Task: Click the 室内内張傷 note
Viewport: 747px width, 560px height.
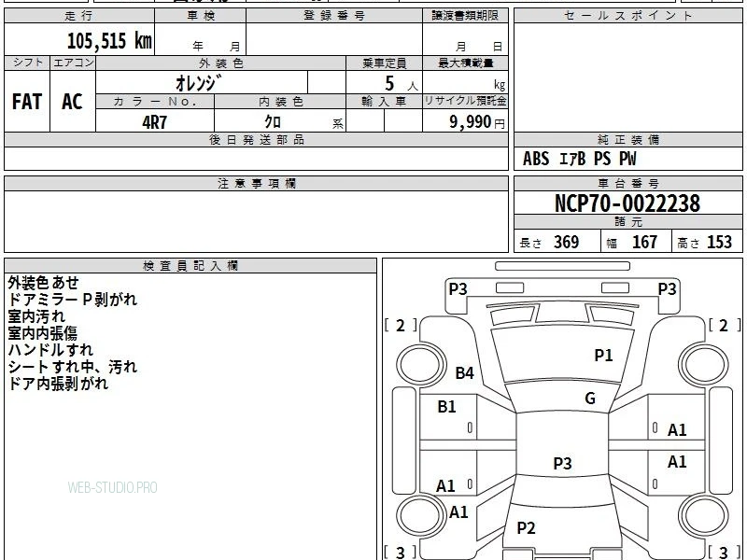Action: (42, 333)
